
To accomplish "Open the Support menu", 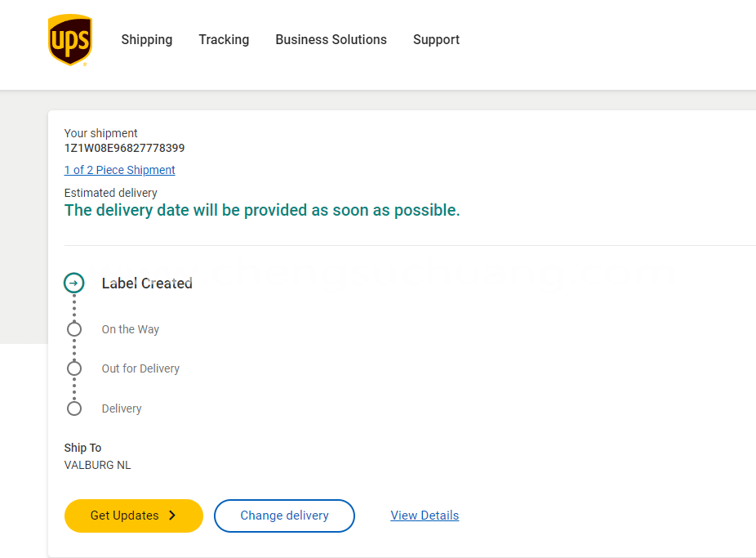I will [436, 39].
